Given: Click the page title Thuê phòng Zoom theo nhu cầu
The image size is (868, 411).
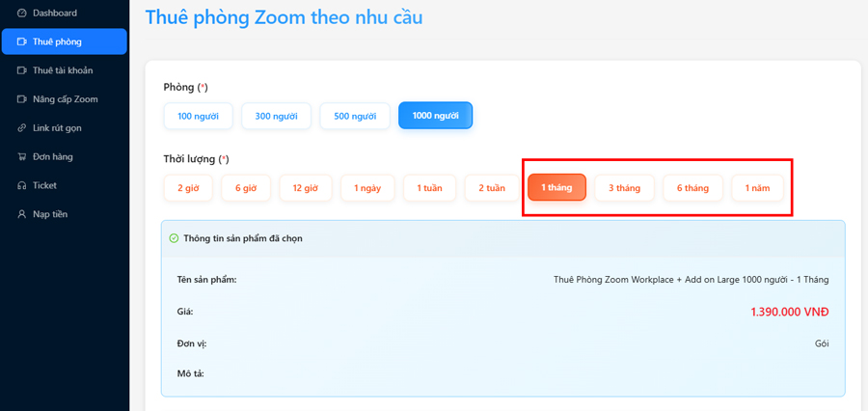Looking at the screenshot, I should coord(284,16).
